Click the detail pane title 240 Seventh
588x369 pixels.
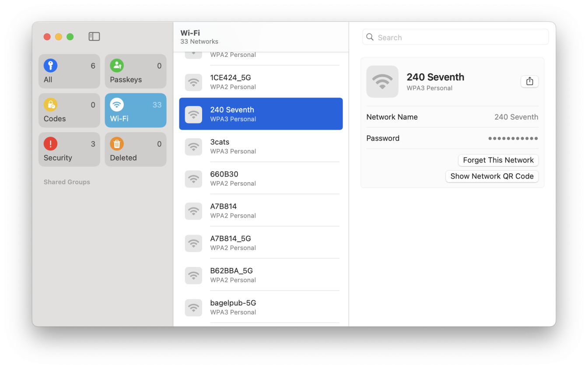pos(435,77)
